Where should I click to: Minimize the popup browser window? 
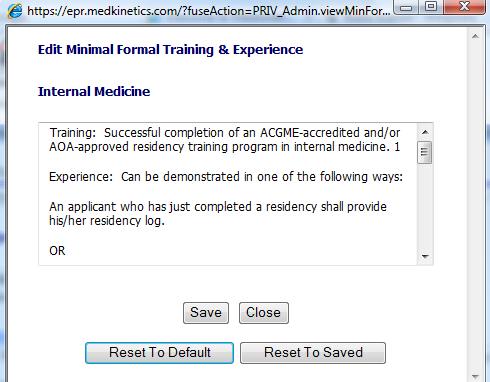tap(406, 7)
